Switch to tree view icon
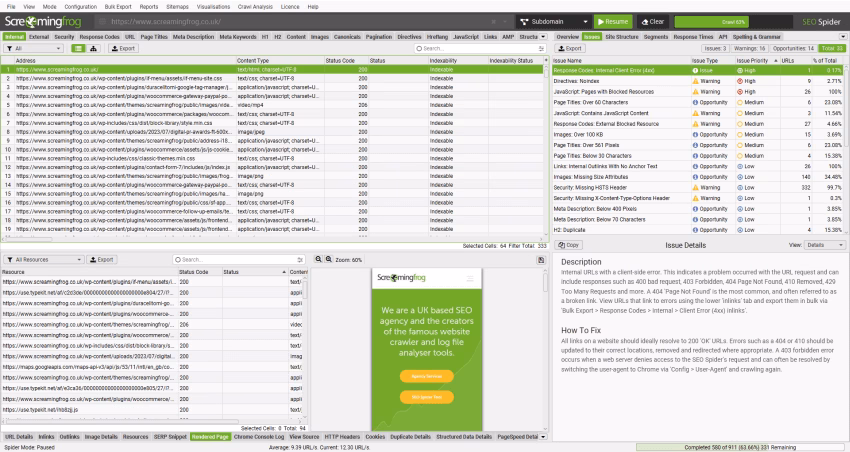 pyautogui.click(x=93, y=48)
